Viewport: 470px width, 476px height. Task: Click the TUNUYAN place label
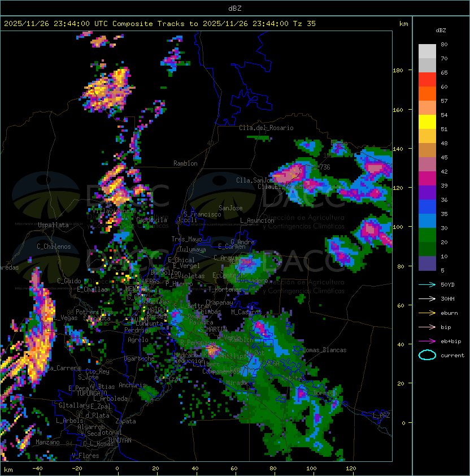[x=120, y=440]
